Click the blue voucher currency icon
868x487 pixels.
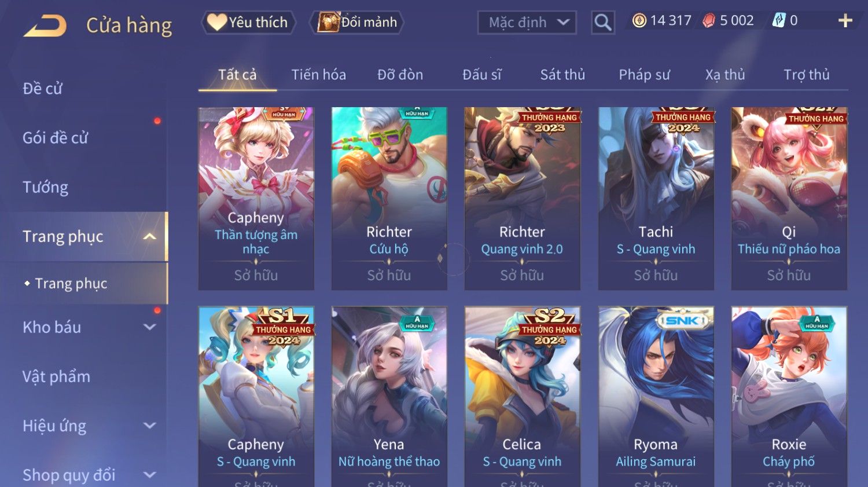[779, 21]
